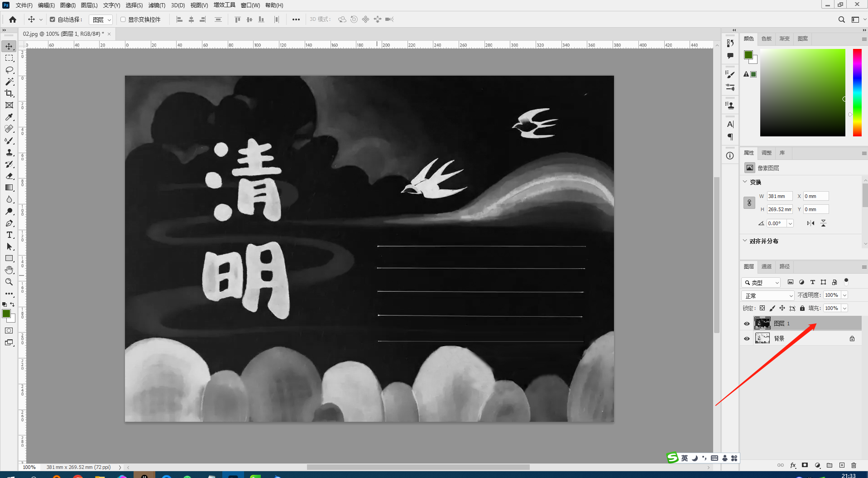This screenshot has width=868, height=478.
Task: Toggle the 自动选择 checkbox
Action: point(53,19)
